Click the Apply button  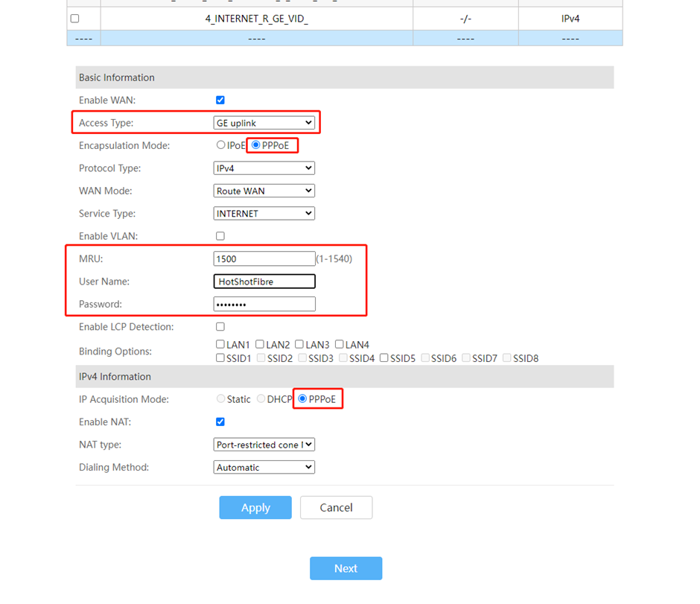pyautogui.click(x=255, y=508)
